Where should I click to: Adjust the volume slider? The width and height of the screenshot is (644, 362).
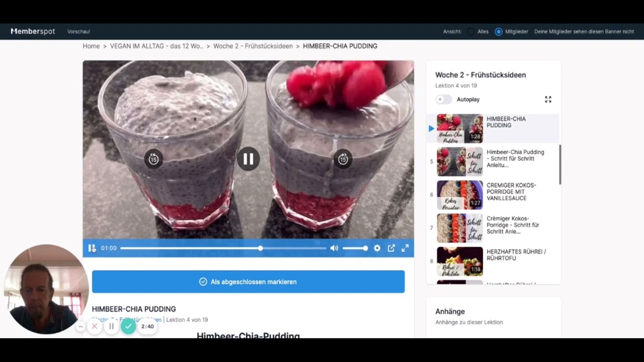coord(355,248)
